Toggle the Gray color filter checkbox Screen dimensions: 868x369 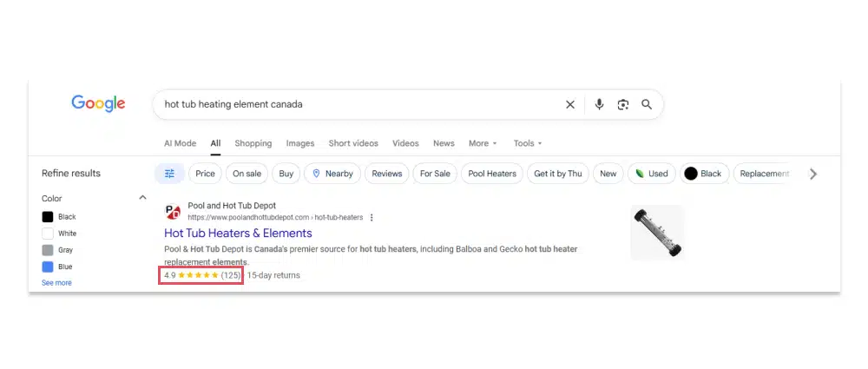(x=48, y=250)
